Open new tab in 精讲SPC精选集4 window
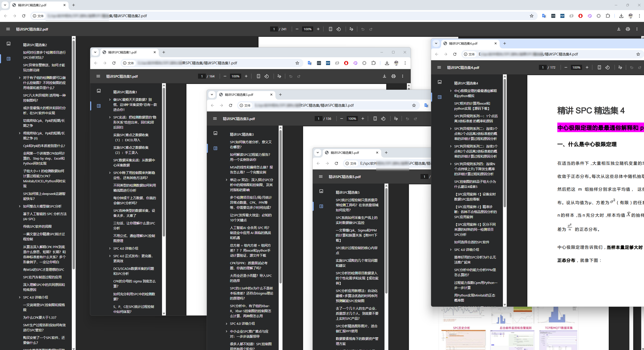 tap(504, 43)
